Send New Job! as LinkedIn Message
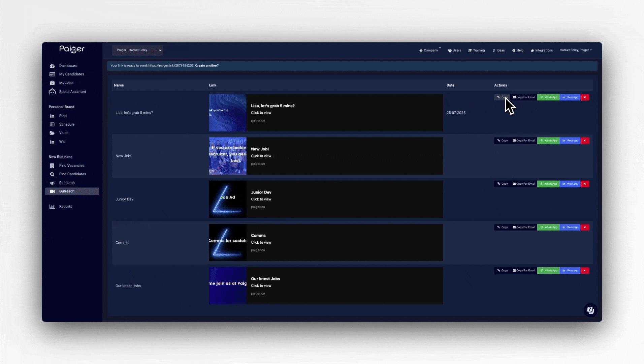644x364 pixels. point(570,141)
